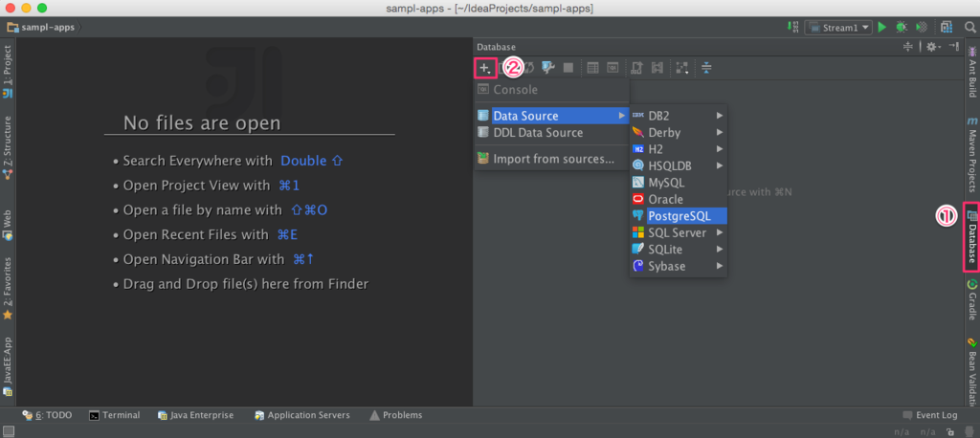Choose DDL Data Source menu item
The image size is (980, 438).
click(x=552, y=133)
